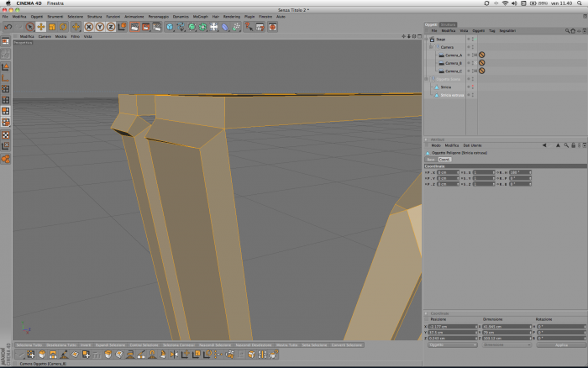Toggle visibility dot of Camera_A
588x368 pixels.
coord(469,55)
